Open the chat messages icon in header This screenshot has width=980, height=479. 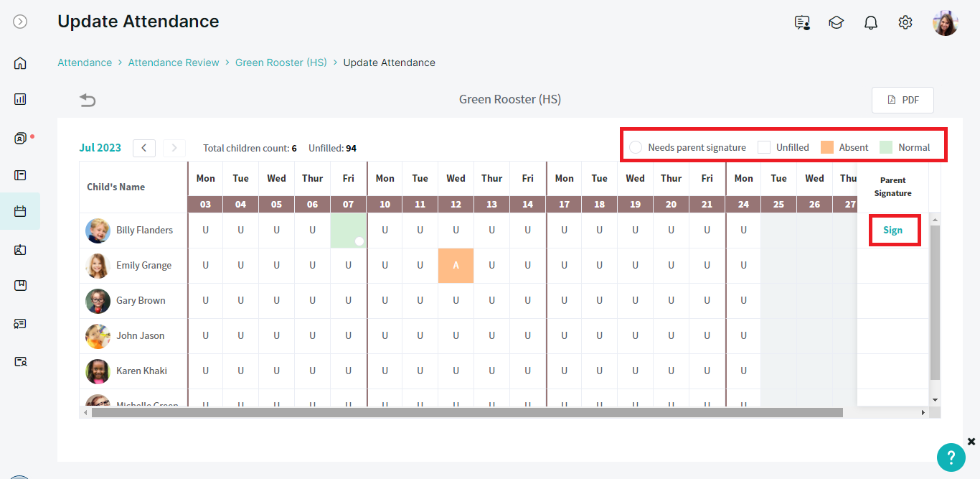pos(802,23)
